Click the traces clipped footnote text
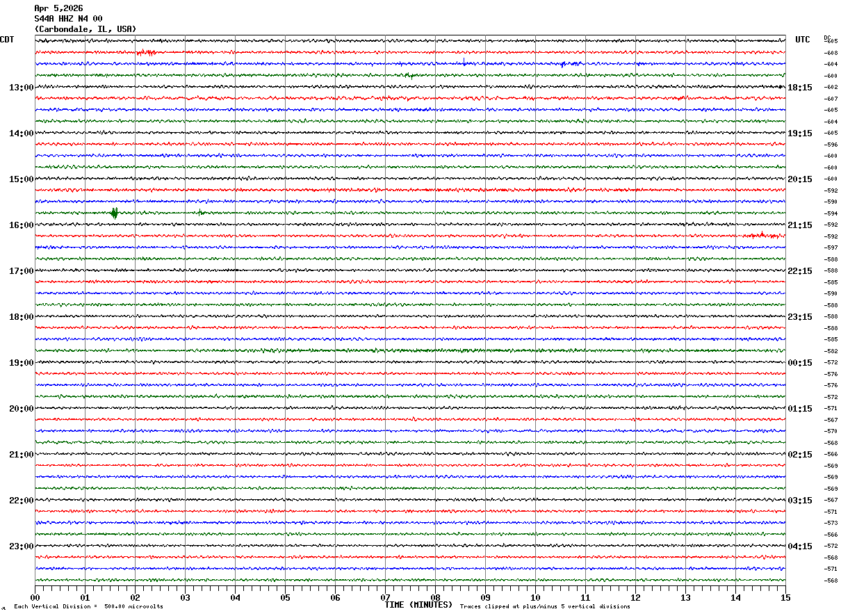The height and width of the screenshot is (616, 841). point(545,607)
